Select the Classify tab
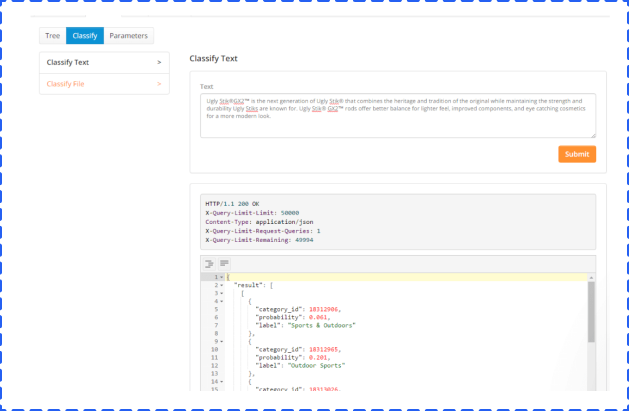Viewport: 629px width, 411px height. [85, 36]
